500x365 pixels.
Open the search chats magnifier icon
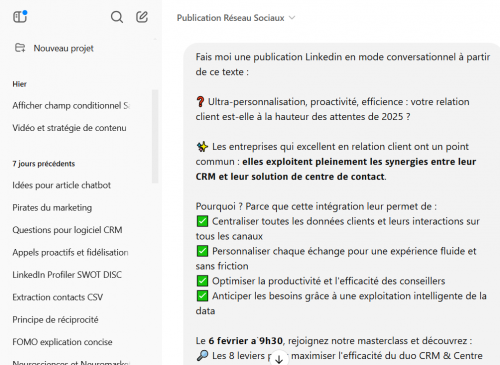pos(117,17)
